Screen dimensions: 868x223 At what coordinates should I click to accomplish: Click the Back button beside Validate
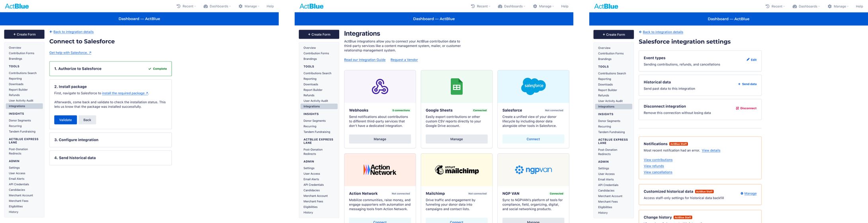pos(87,120)
